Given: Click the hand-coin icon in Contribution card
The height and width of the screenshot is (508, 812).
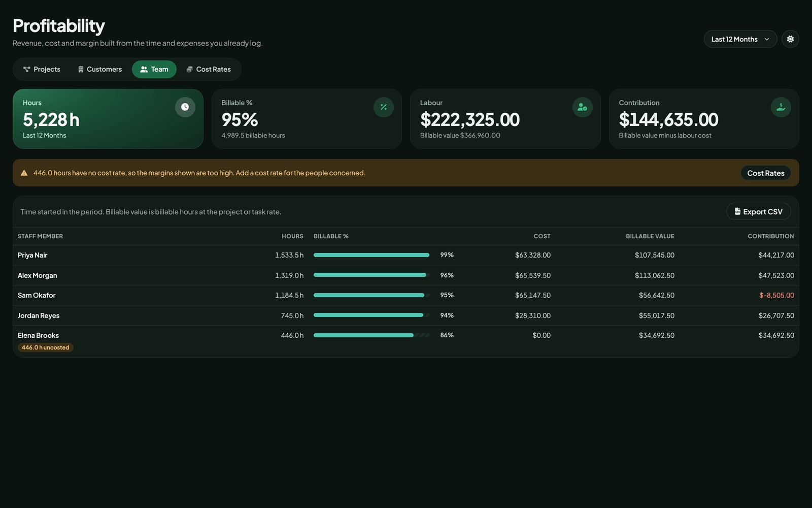Looking at the screenshot, I should [x=781, y=107].
